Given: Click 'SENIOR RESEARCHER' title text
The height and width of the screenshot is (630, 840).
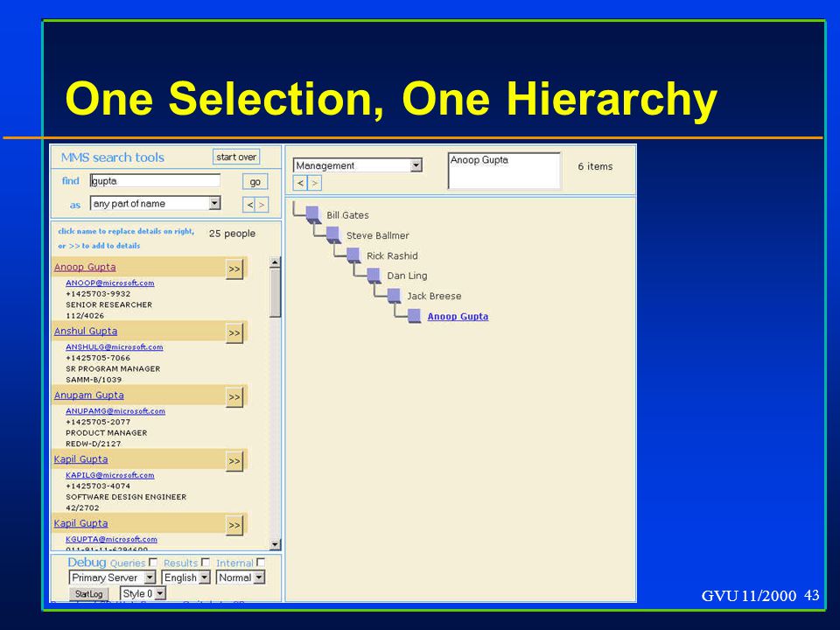Looking at the screenshot, I should 108,304.
